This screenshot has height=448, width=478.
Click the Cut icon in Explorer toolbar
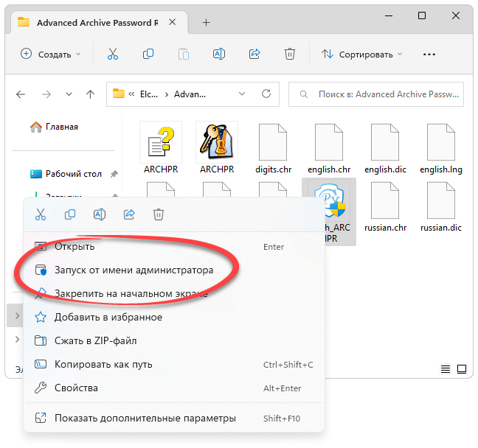[x=112, y=55]
